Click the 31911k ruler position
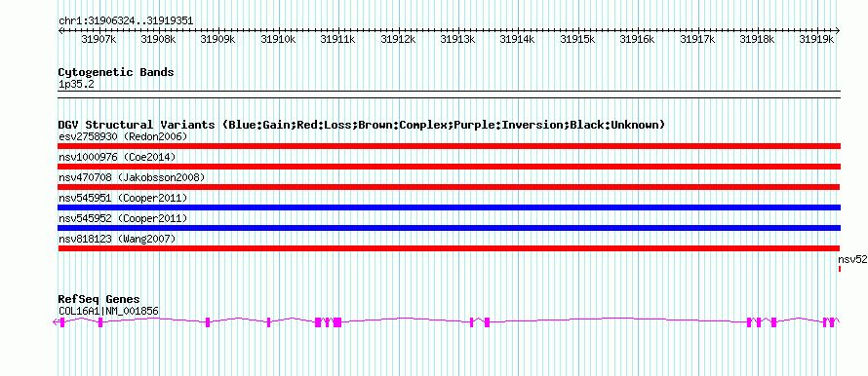Screen dimensions: 868x376 point(338,39)
